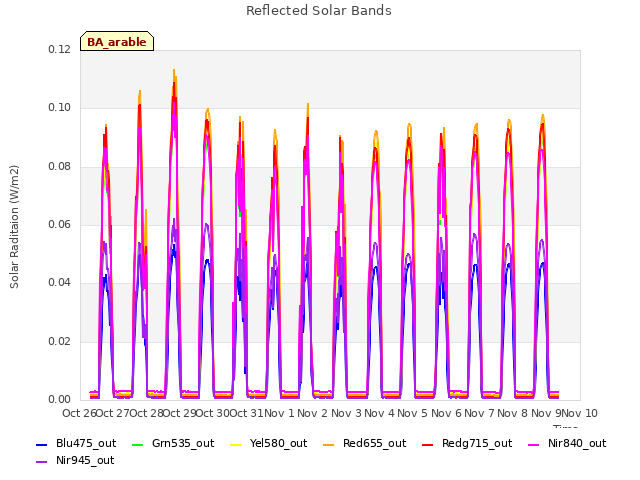
Task: Click the Red655_out legend color marker
Action: point(329,444)
